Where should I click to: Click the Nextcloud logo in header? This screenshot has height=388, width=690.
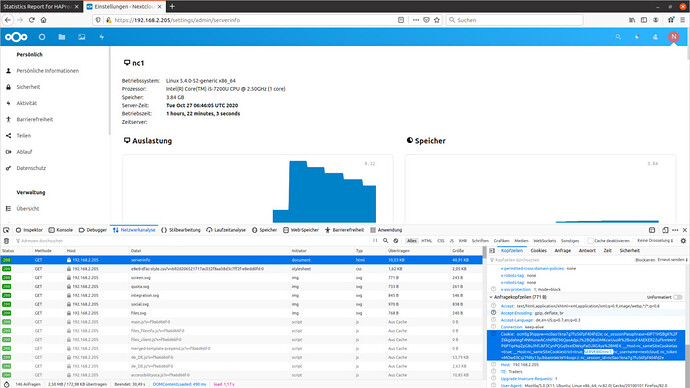(16, 37)
